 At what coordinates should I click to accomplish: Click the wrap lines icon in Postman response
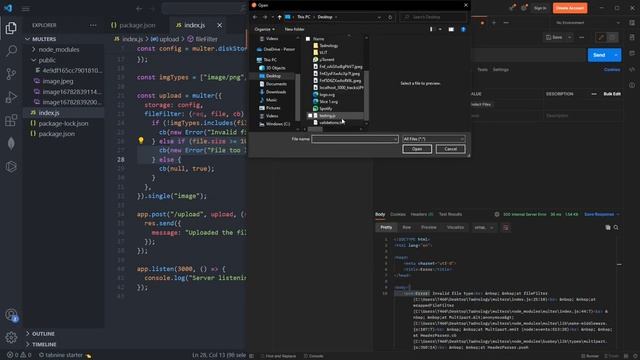506,227
